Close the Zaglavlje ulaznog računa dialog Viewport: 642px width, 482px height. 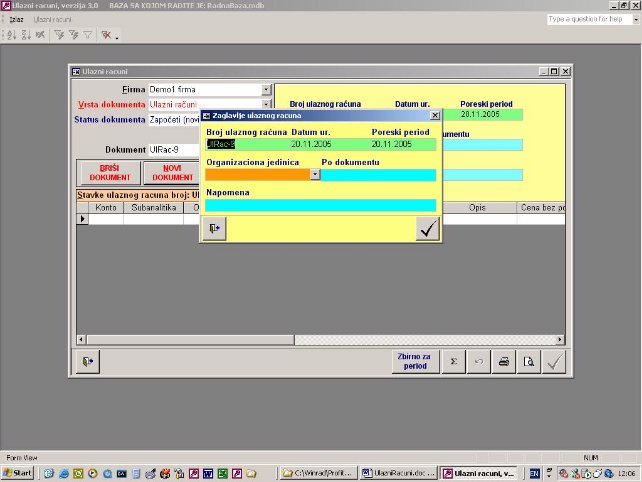[434, 116]
